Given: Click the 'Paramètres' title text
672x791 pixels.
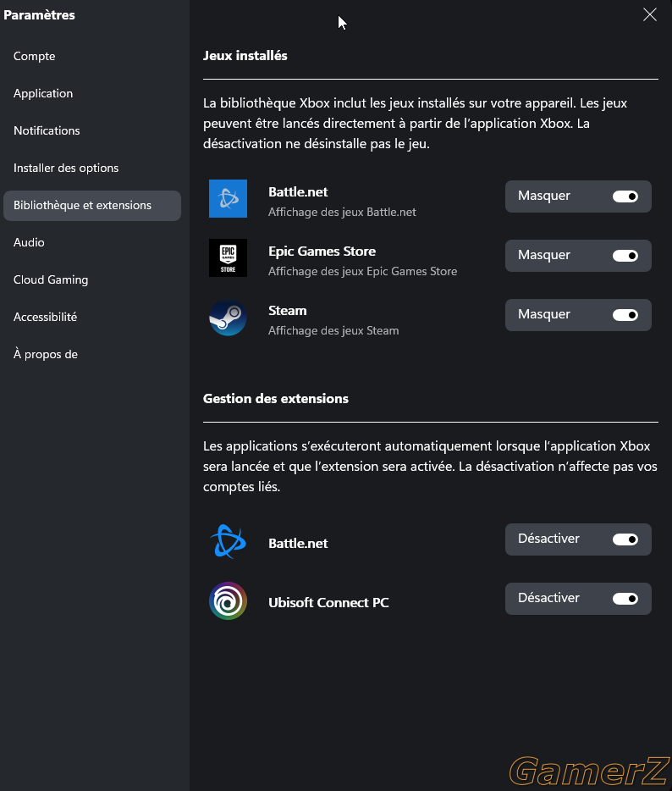Looking at the screenshot, I should click(x=39, y=15).
